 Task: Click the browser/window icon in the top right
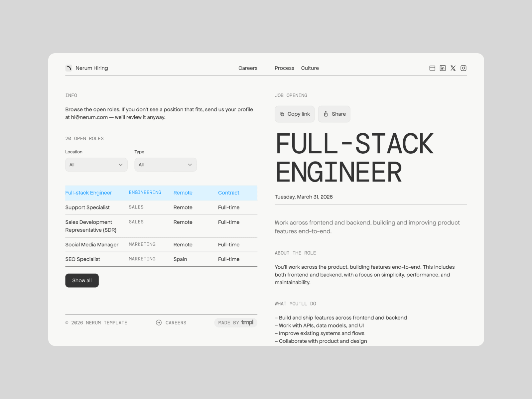(432, 68)
